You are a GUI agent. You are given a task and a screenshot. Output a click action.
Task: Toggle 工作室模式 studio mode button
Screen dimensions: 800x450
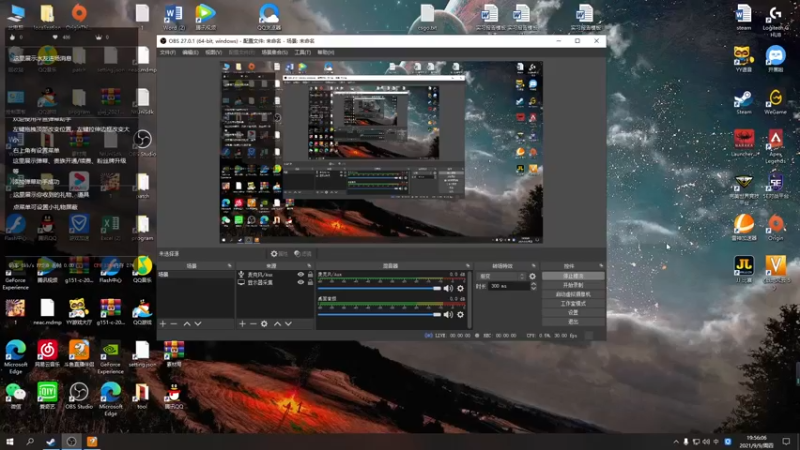coord(573,304)
